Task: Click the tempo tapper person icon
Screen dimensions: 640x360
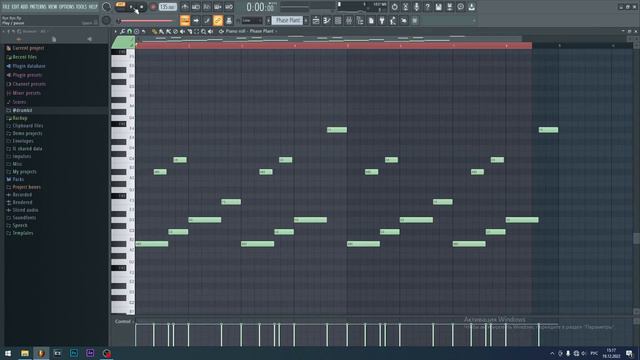Action: pos(393,20)
